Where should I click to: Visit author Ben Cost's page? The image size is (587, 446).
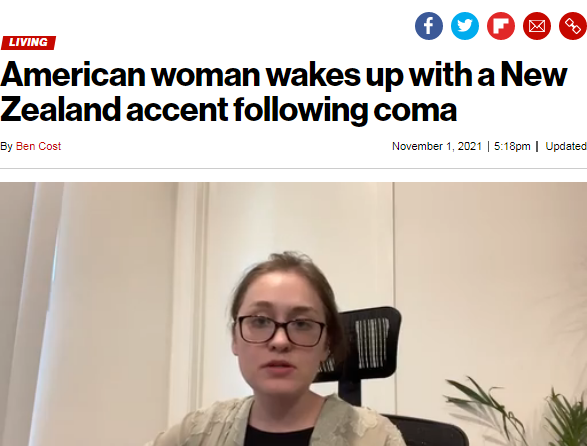pyautogui.click(x=38, y=146)
